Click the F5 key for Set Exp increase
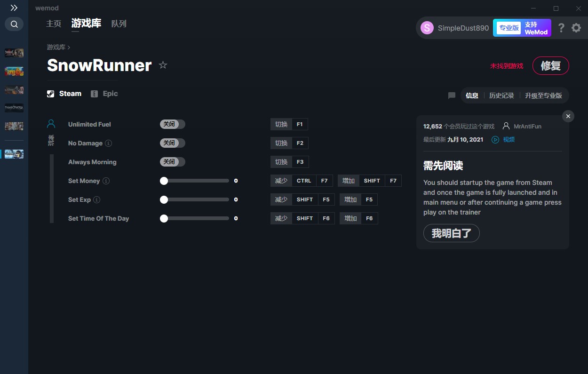 (369, 199)
